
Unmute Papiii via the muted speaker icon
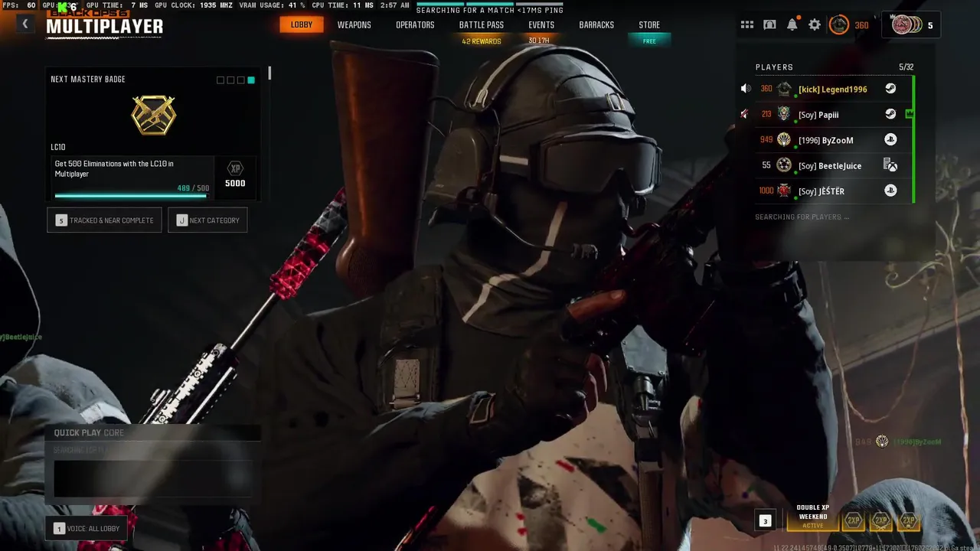tap(744, 115)
